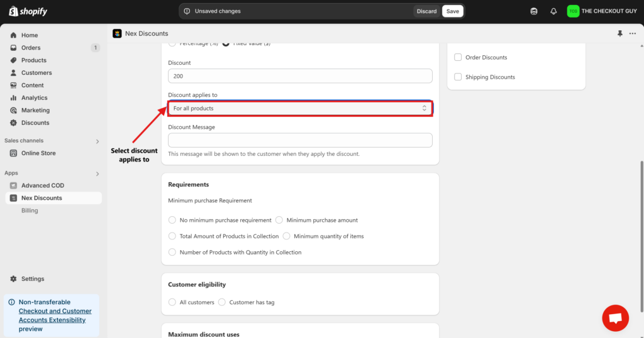
Task: Click the Shopify logo
Action: [28, 11]
